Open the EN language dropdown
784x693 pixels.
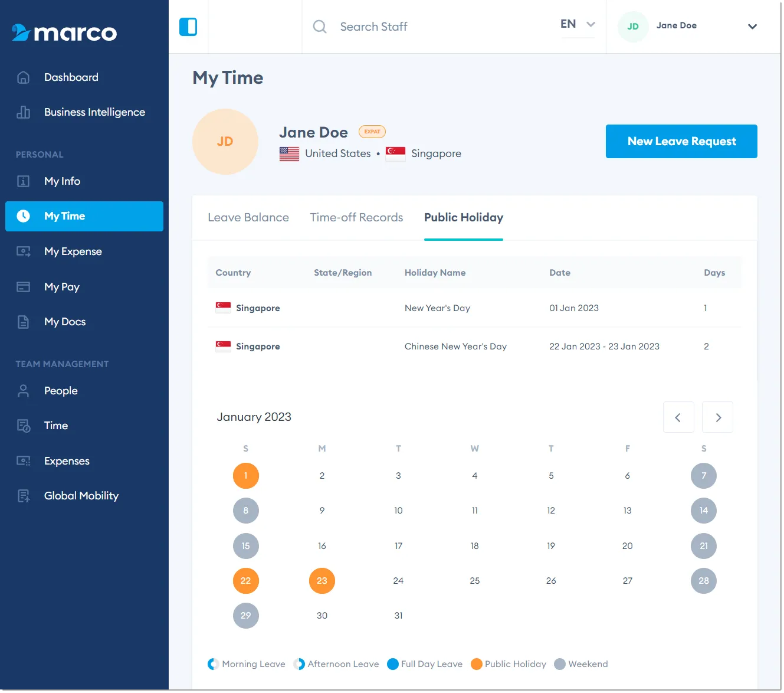(578, 24)
